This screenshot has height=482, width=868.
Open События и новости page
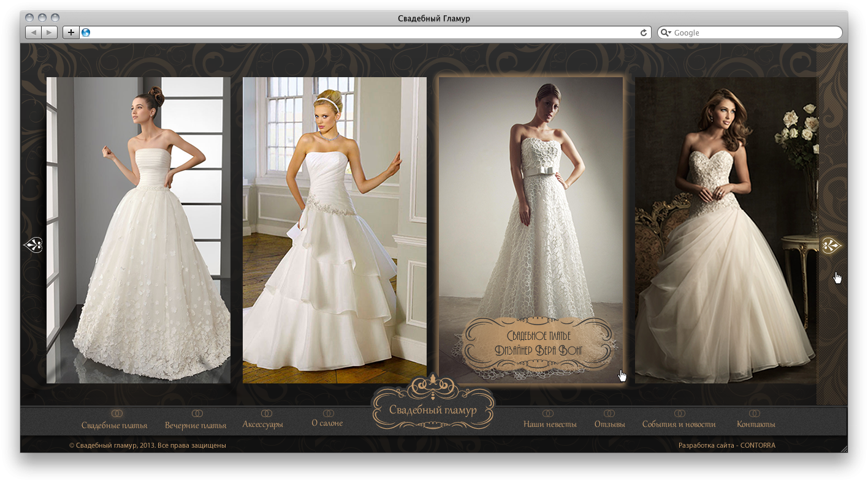click(679, 424)
